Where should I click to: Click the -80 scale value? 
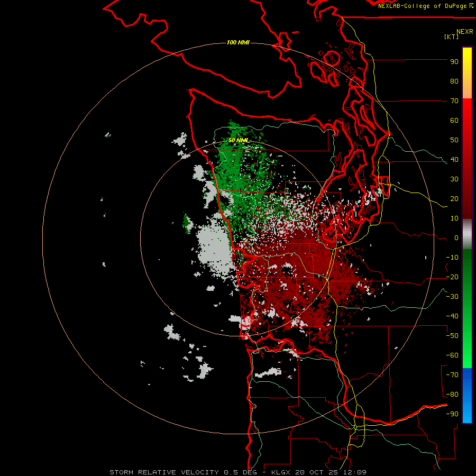(x=452, y=395)
